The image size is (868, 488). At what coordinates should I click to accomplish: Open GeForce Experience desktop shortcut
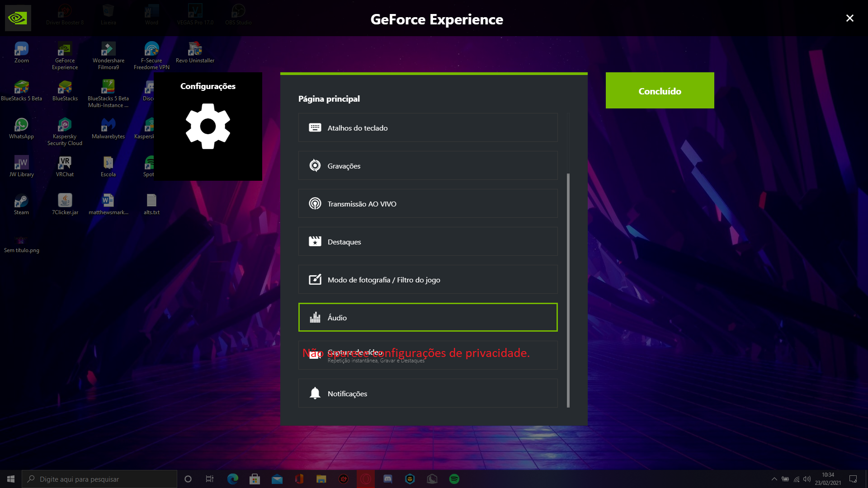coord(65,56)
